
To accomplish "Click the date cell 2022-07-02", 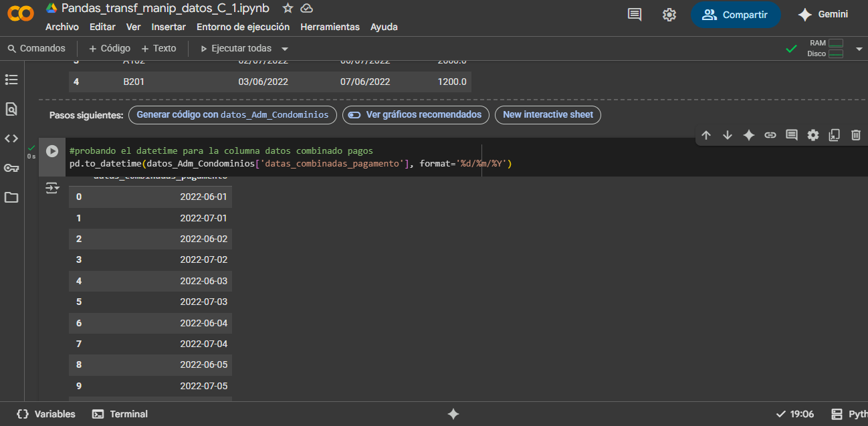I will point(203,259).
